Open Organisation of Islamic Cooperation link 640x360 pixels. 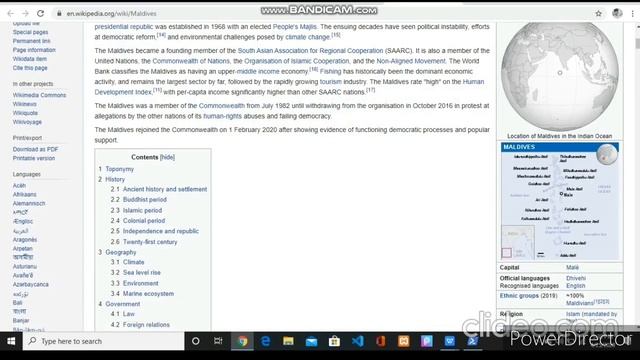click(x=297, y=61)
